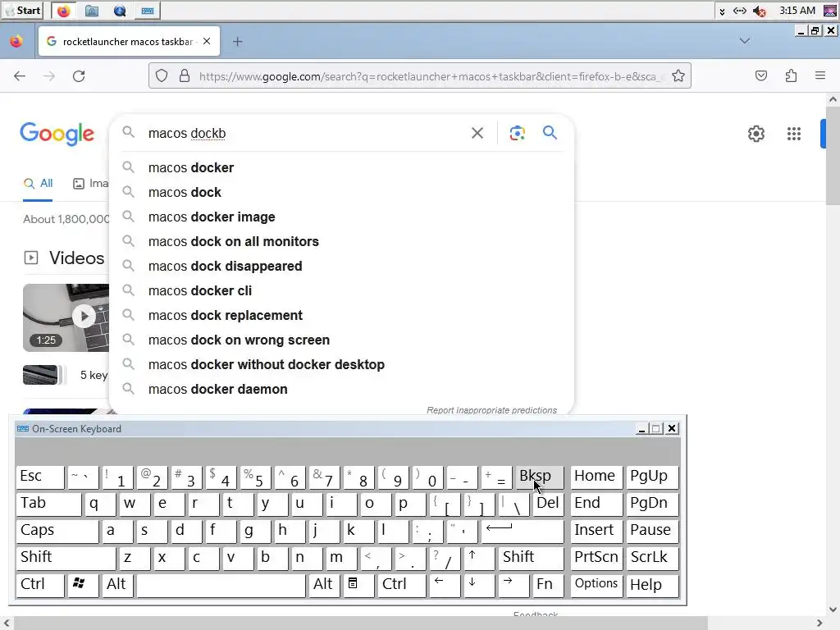
Task: Click the up arrow key
Action: click(479, 558)
